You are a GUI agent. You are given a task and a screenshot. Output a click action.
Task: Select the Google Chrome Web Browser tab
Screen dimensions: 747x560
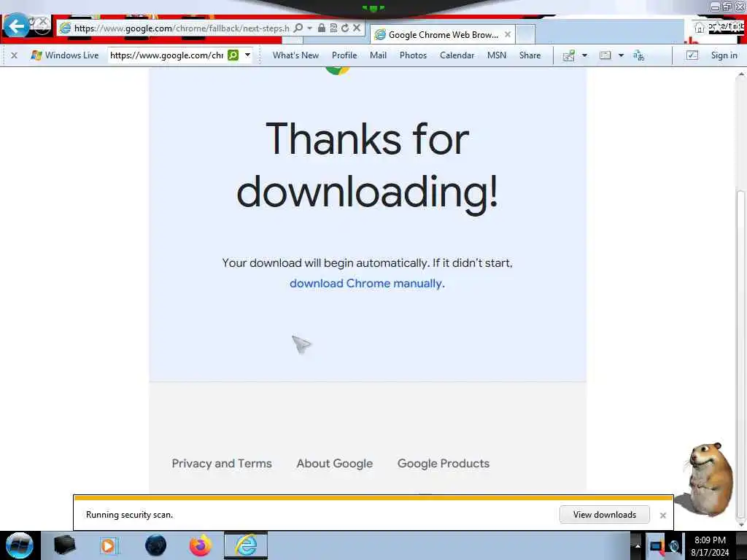(x=443, y=35)
